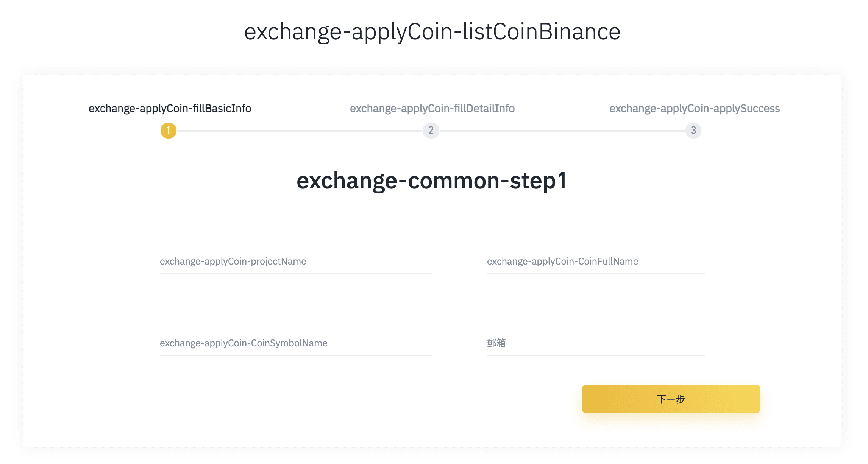This screenshot has width=868, height=464.
Task: Select the exchange-applyCoin-fillDetailInfo step label
Action: point(432,109)
